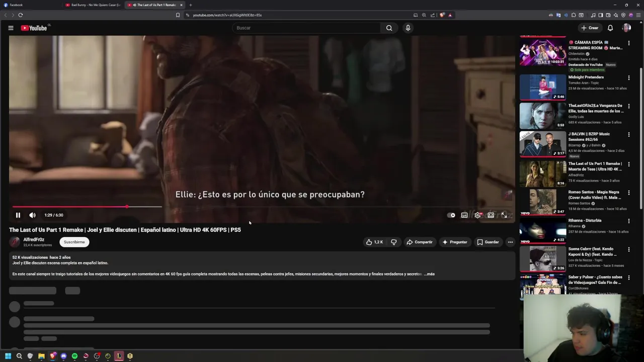Toggle the autoplay switch in the player
644x362 pixels.
451,215
